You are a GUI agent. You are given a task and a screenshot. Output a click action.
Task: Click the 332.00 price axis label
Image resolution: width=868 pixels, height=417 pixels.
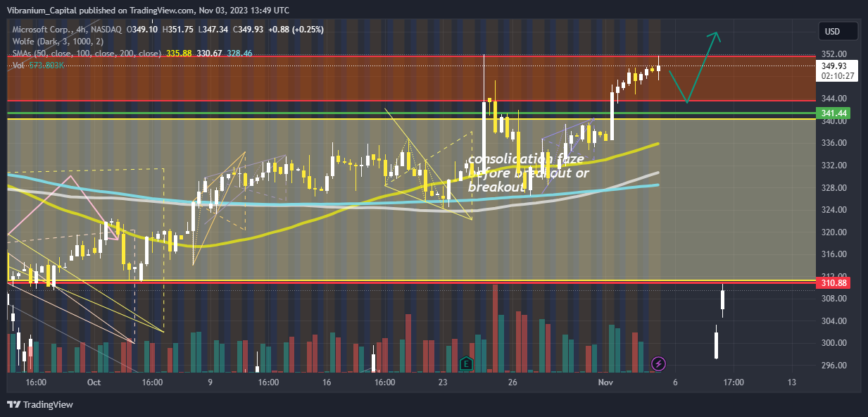click(834, 165)
